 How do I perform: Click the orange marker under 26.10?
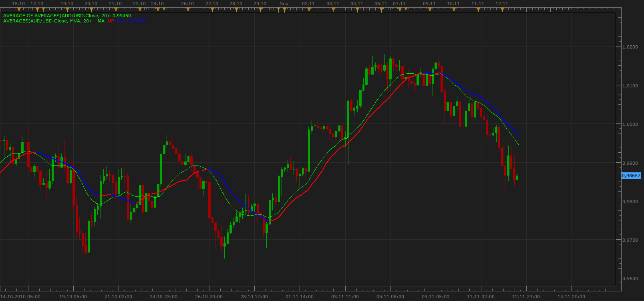point(187,9)
